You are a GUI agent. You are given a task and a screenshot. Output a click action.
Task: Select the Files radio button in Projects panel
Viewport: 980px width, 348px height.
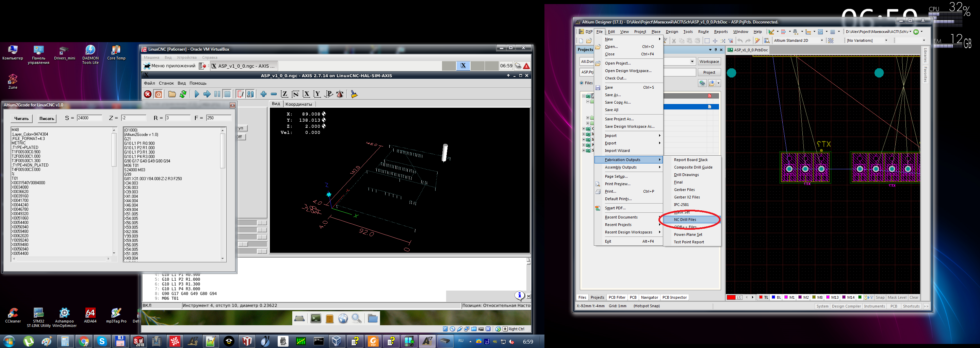tap(582, 83)
